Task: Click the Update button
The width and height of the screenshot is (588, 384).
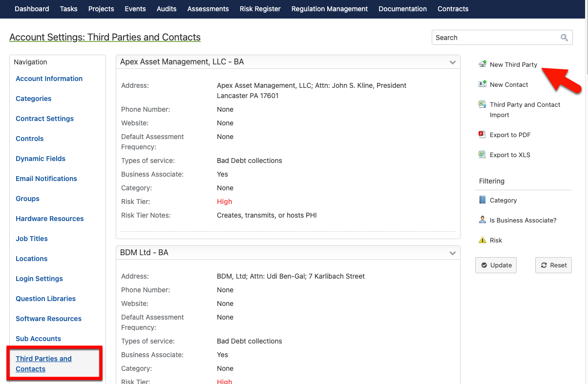Action: pos(496,265)
